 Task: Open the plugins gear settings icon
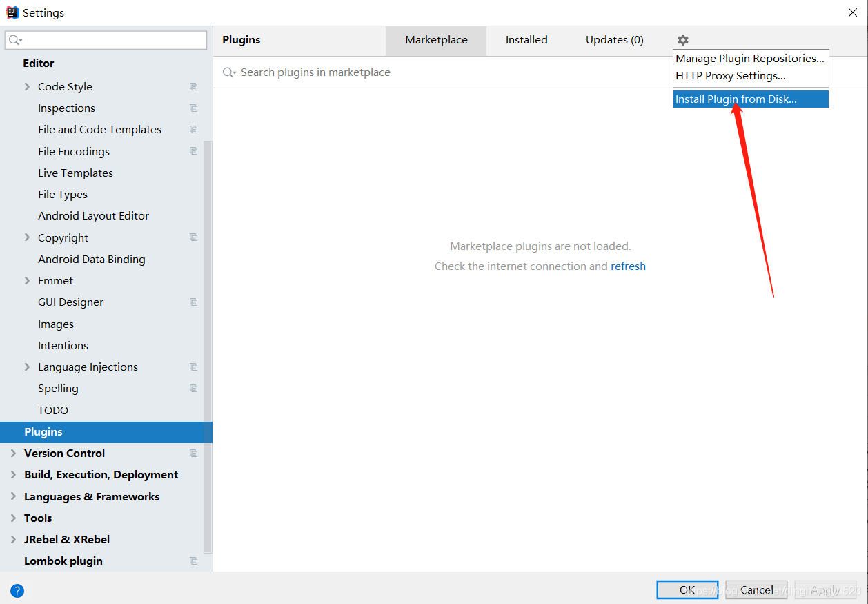682,40
